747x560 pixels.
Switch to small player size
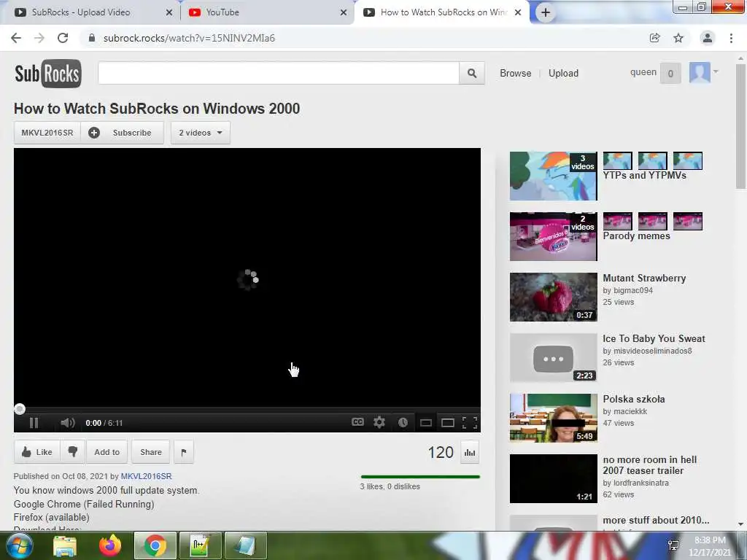[426, 423]
